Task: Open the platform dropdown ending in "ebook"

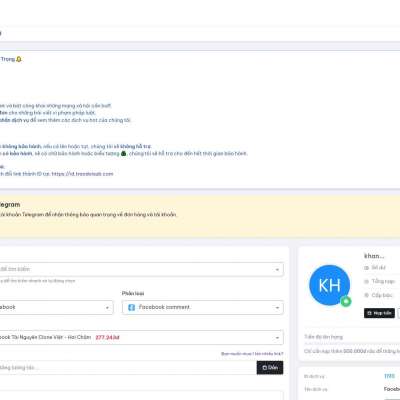Action: [57, 307]
